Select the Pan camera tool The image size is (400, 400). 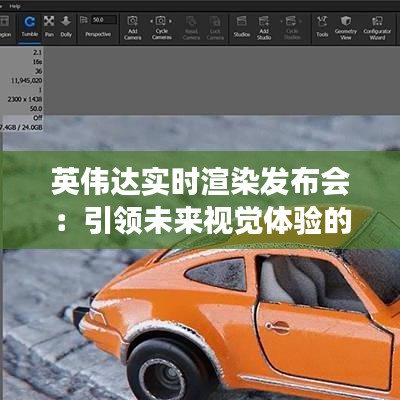(49, 27)
